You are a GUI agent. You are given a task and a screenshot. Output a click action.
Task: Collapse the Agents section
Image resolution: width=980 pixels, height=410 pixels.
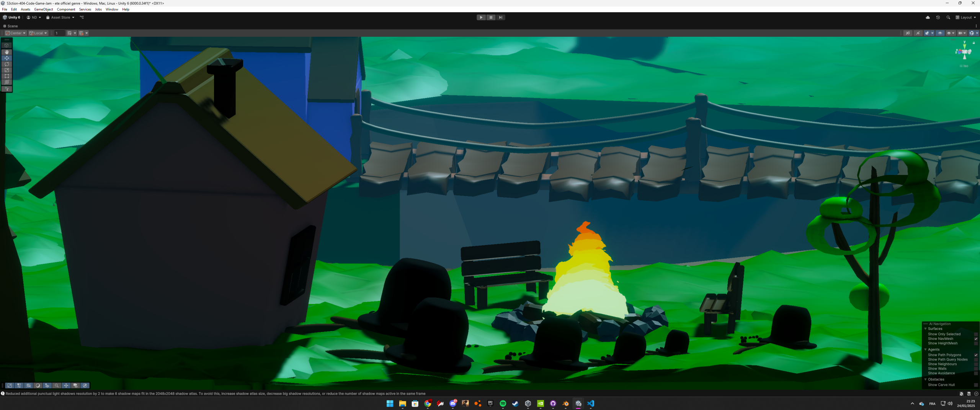pyautogui.click(x=926, y=350)
